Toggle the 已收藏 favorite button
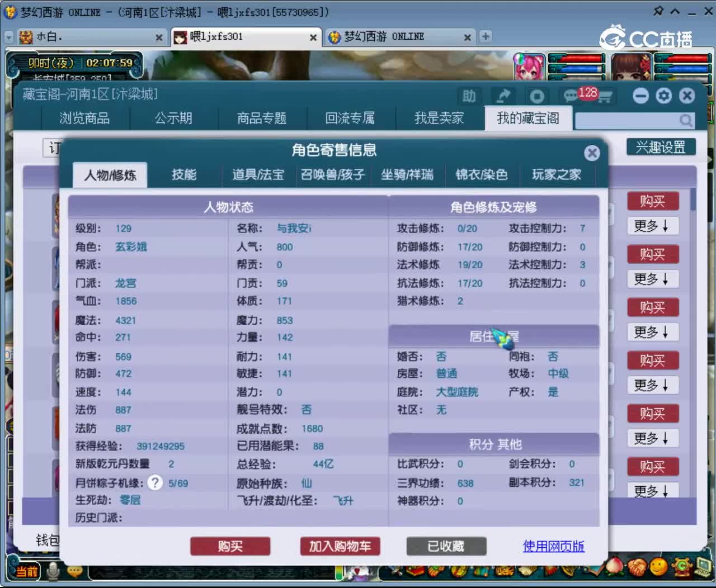Viewport: 716px width, 588px height. coord(446,547)
